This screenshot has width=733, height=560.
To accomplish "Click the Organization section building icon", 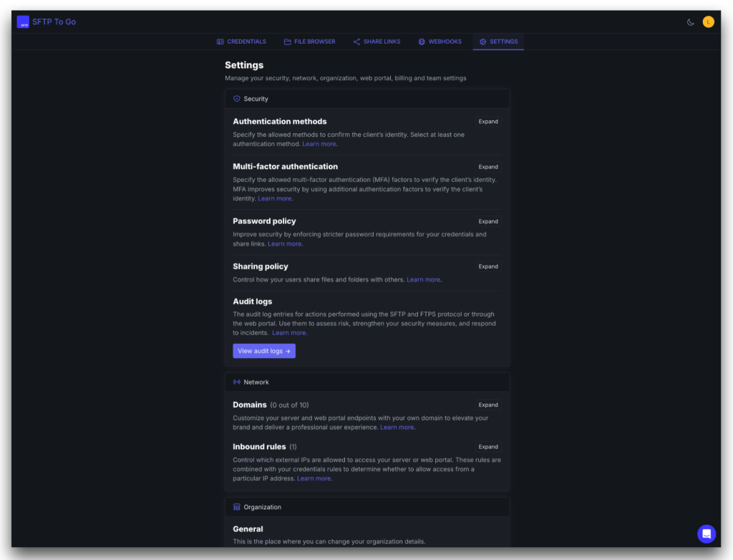I will (237, 507).
